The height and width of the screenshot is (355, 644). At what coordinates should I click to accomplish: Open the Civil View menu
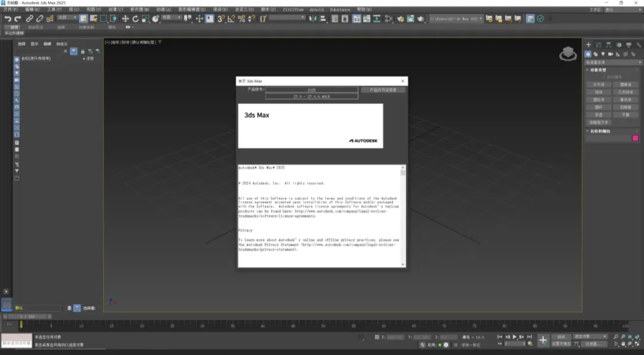pos(293,10)
